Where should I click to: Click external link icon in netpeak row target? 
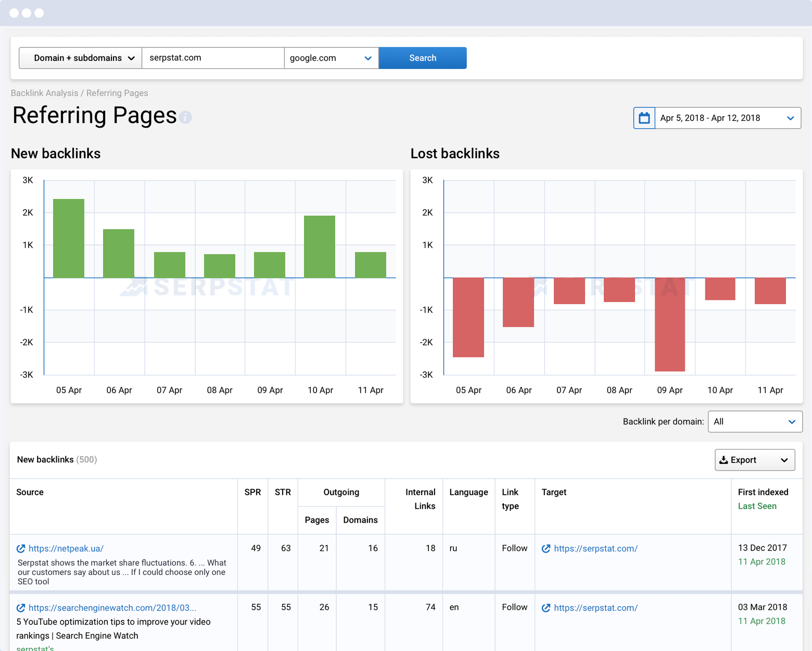[546, 548]
